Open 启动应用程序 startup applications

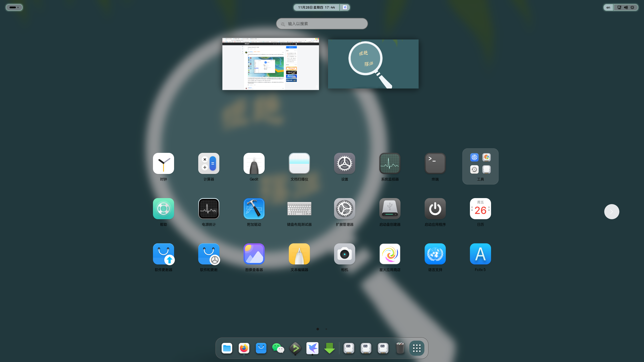pyautogui.click(x=435, y=212)
